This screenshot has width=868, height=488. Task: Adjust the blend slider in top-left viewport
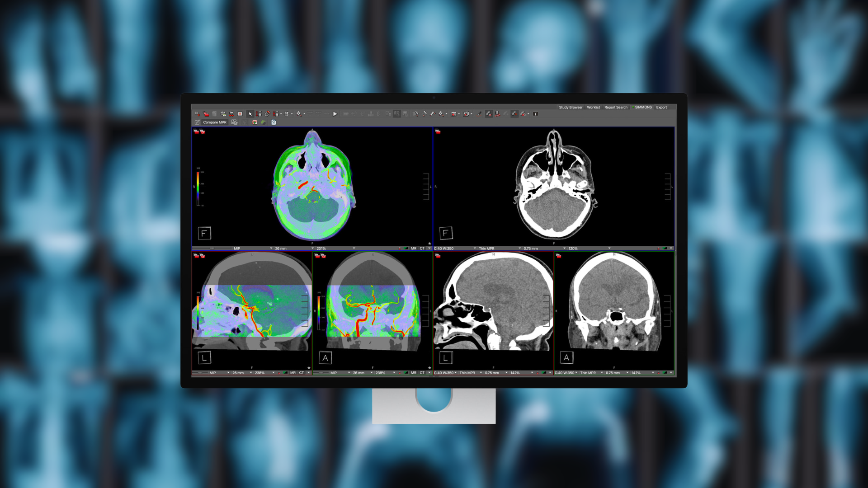click(x=212, y=249)
